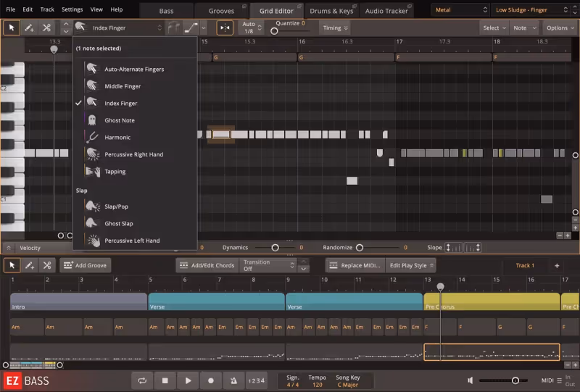Select the pencil draw tool in Grid Editor
The width and height of the screenshot is (580, 392).
click(x=29, y=28)
